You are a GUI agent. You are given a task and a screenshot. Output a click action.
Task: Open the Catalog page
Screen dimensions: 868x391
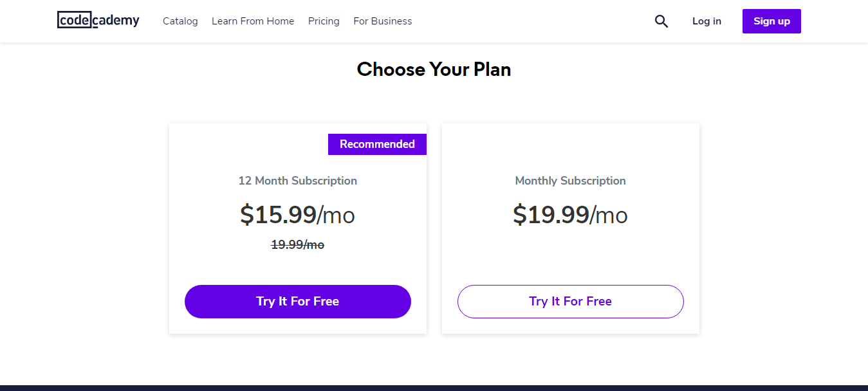[180, 21]
